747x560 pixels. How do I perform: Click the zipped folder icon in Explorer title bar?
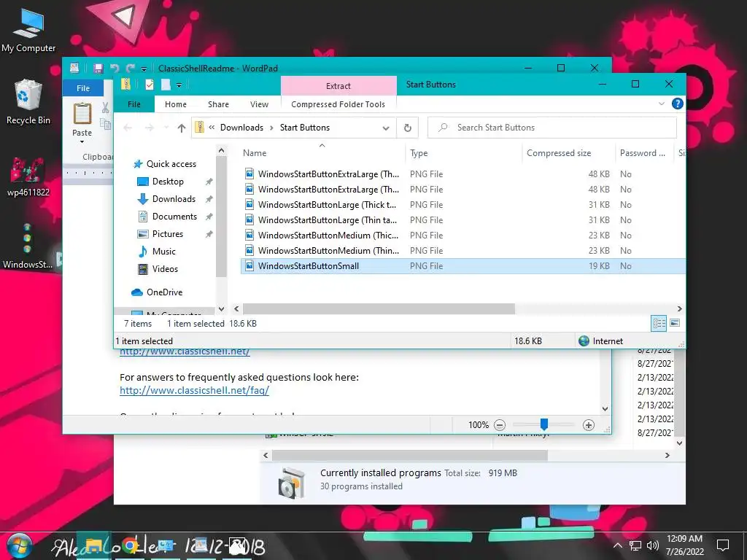125,85
